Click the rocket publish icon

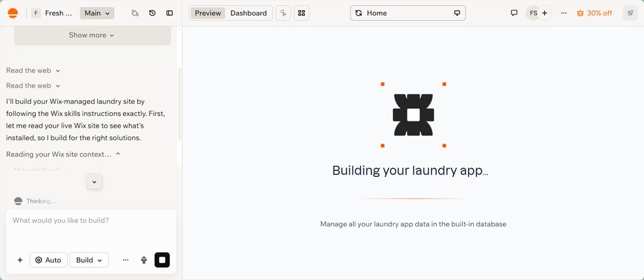point(630,13)
